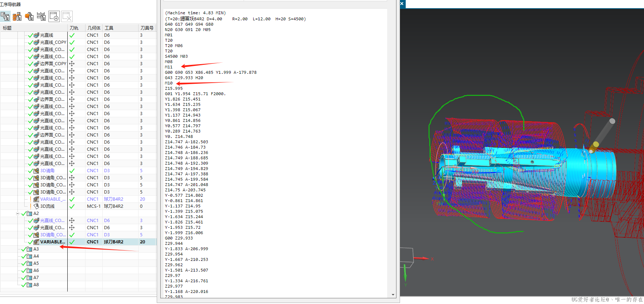
Task: Select the A2 program group
Action: [x=36, y=213]
